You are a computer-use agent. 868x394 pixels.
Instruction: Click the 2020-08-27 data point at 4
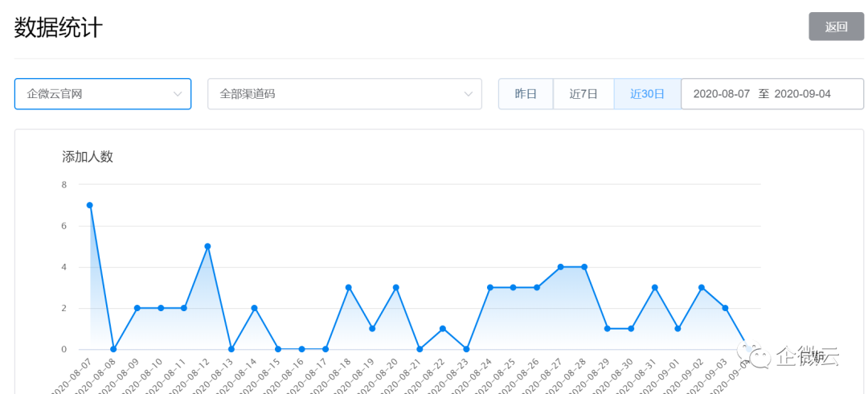click(560, 266)
